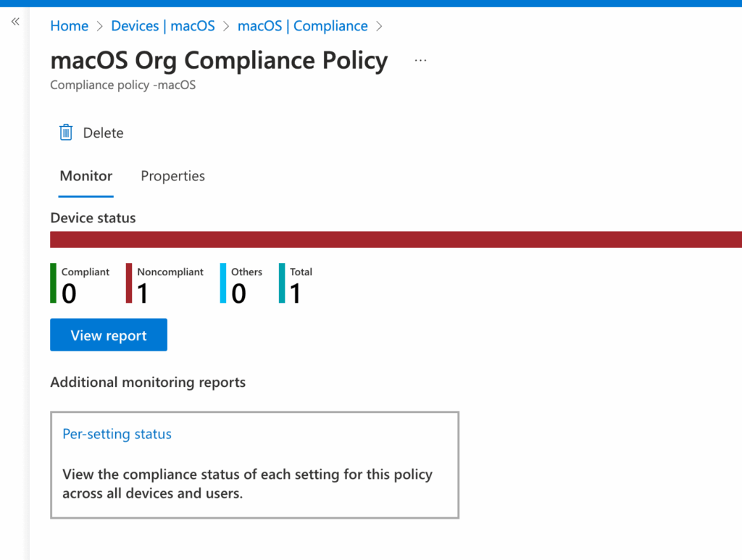
Task: Navigate to Home via breadcrumb
Action: click(x=69, y=26)
